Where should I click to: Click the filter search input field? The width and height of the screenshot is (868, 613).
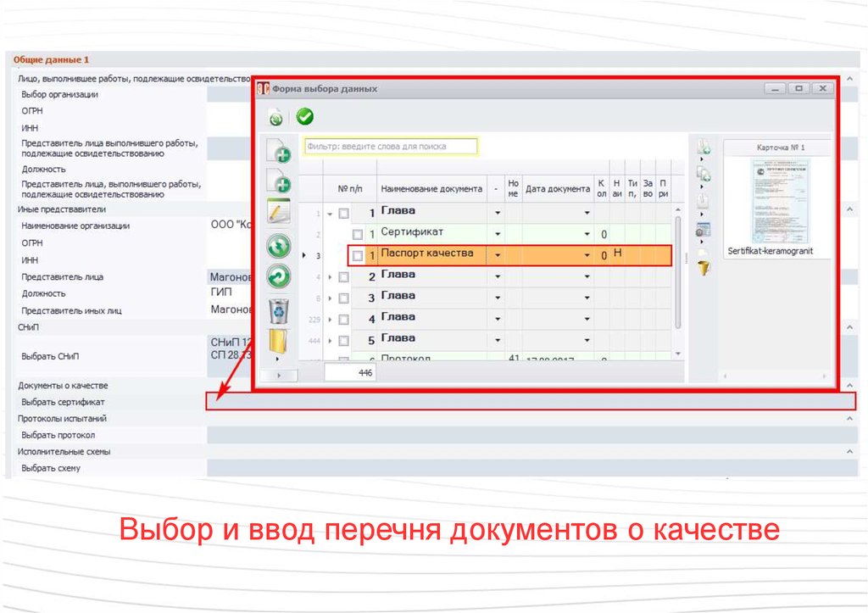pos(391,146)
